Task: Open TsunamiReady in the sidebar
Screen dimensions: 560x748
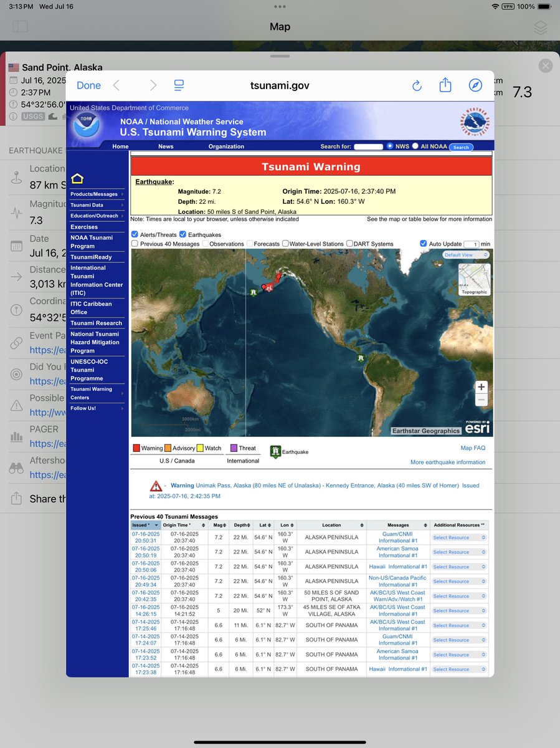Action: coord(91,257)
